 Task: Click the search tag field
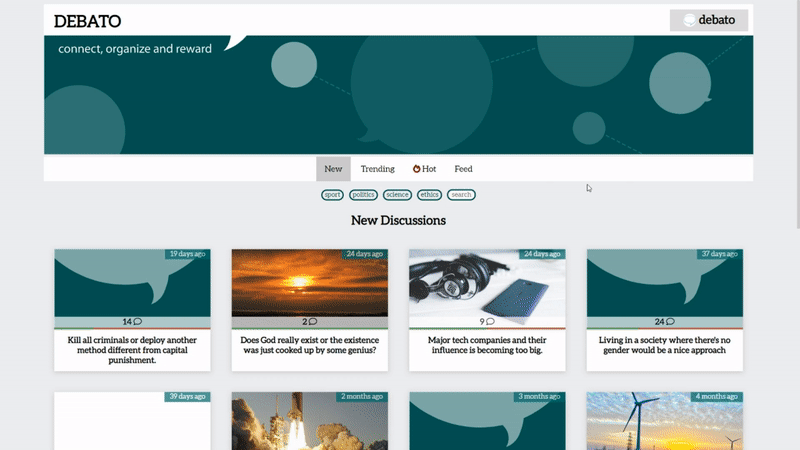coord(461,195)
